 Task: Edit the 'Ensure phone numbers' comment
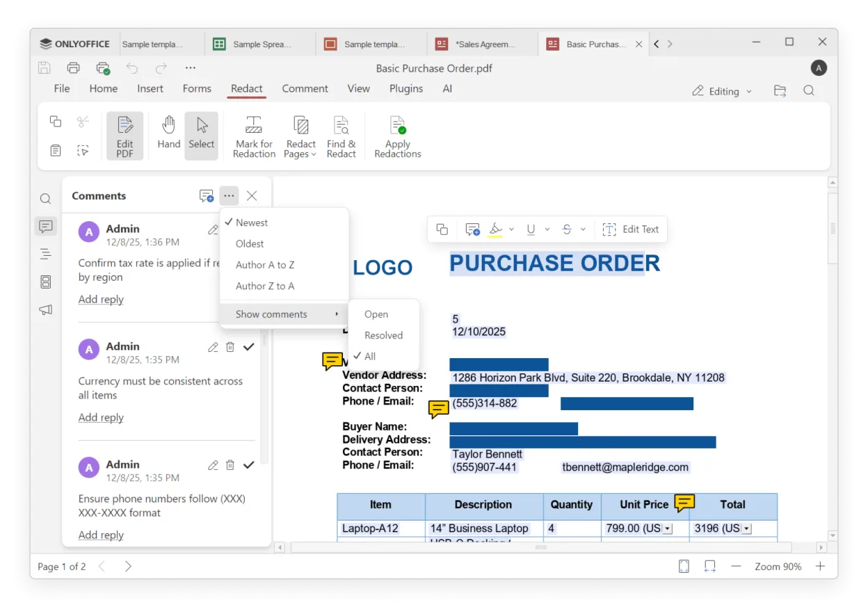click(x=213, y=465)
